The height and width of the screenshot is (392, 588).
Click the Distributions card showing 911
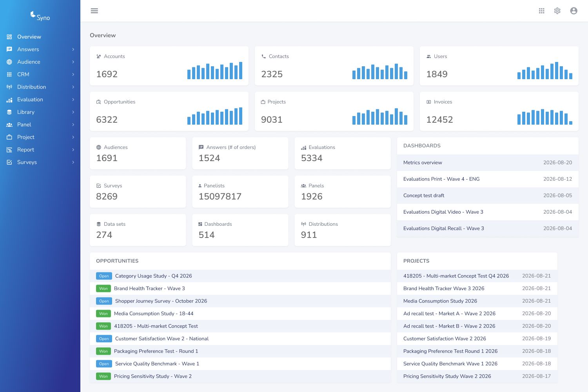(x=343, y=230)
